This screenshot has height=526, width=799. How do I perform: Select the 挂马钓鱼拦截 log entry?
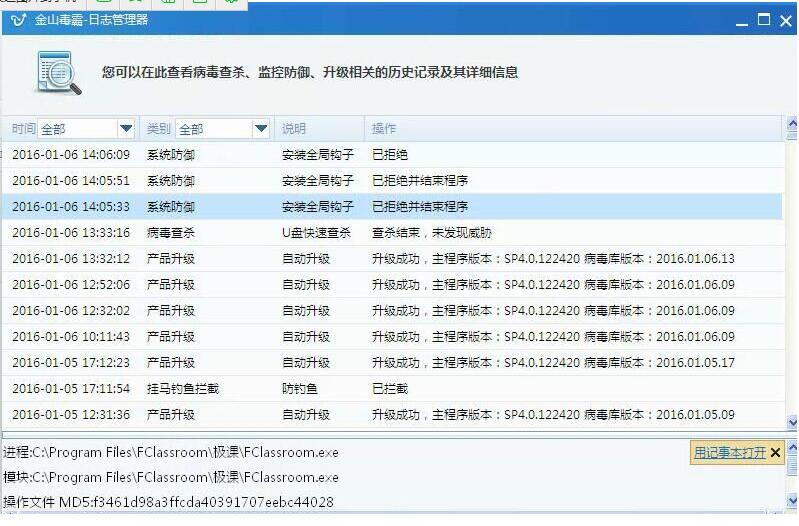click(392, 388)
